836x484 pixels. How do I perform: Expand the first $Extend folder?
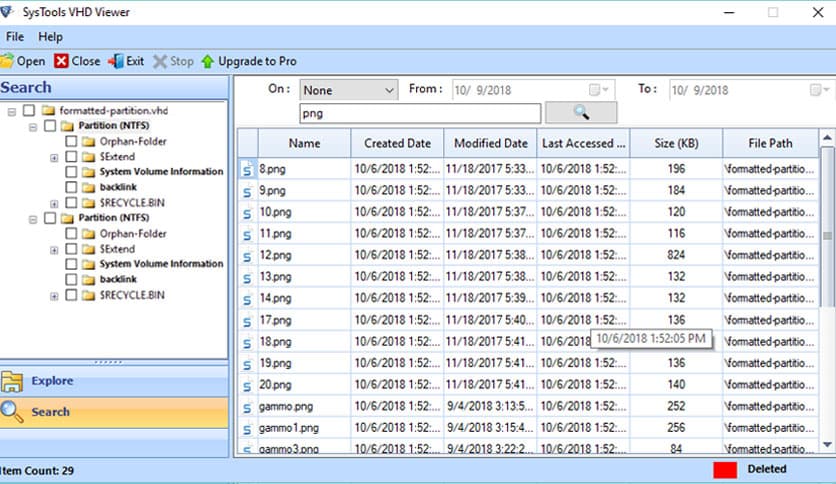point(54,158)
